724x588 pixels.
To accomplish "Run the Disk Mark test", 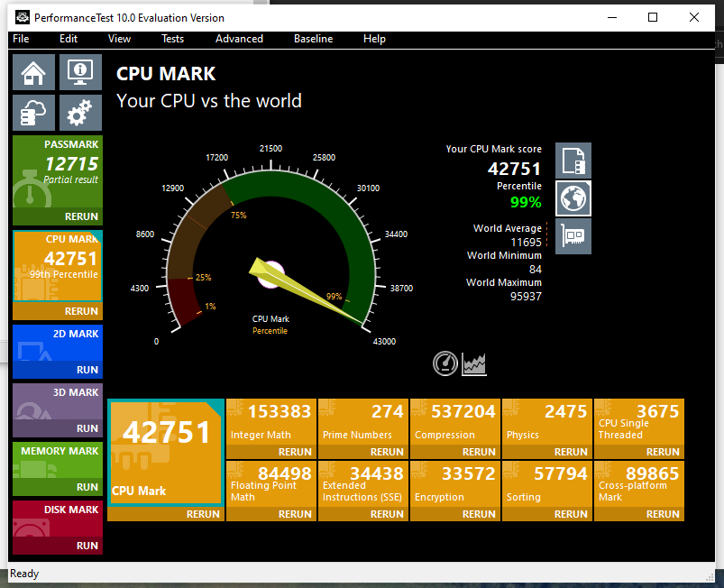I will [x=58, y=546].
